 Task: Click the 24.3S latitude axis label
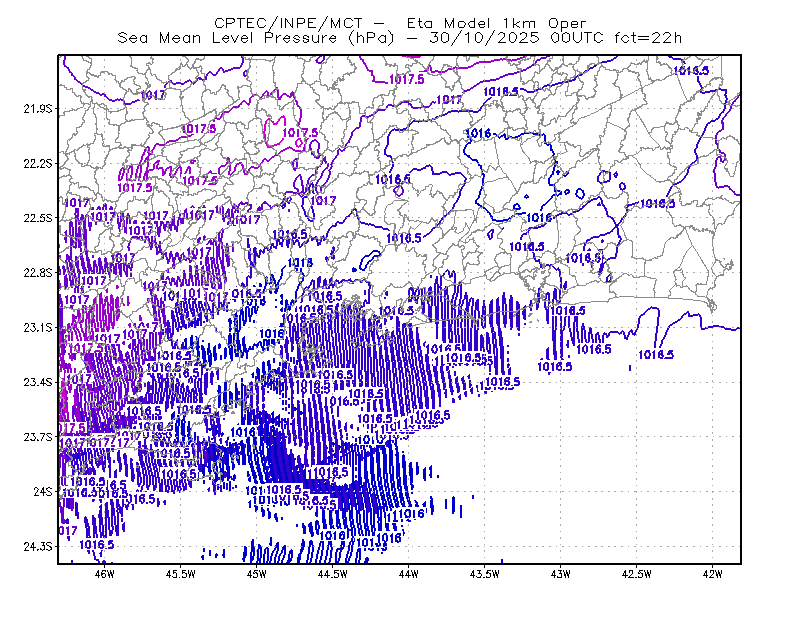coord(38,547)
